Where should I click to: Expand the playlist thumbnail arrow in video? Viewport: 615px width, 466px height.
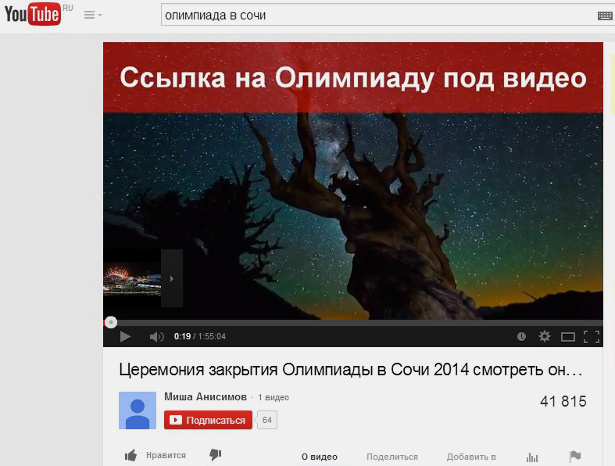point(172,278)
